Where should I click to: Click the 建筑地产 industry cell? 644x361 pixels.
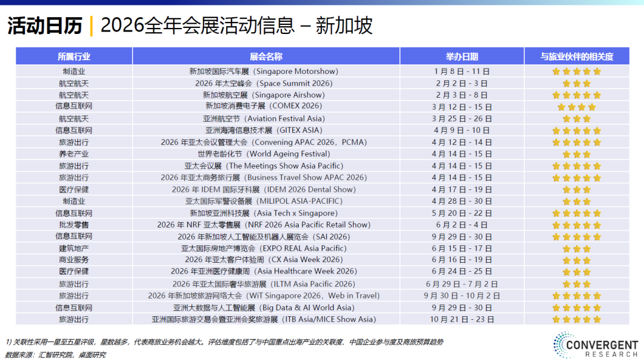pyautogui.click(x=74, y=248)
